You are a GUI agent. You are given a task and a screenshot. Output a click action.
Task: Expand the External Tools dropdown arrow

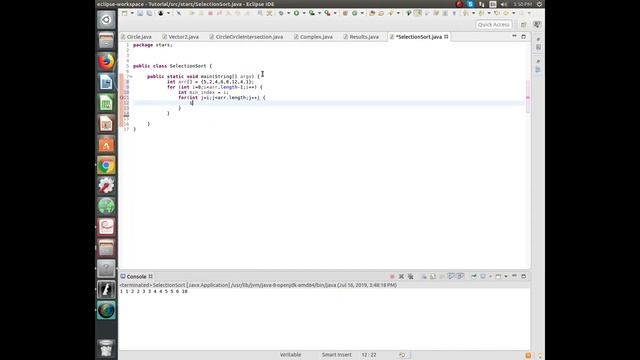[x=335, y=13]
